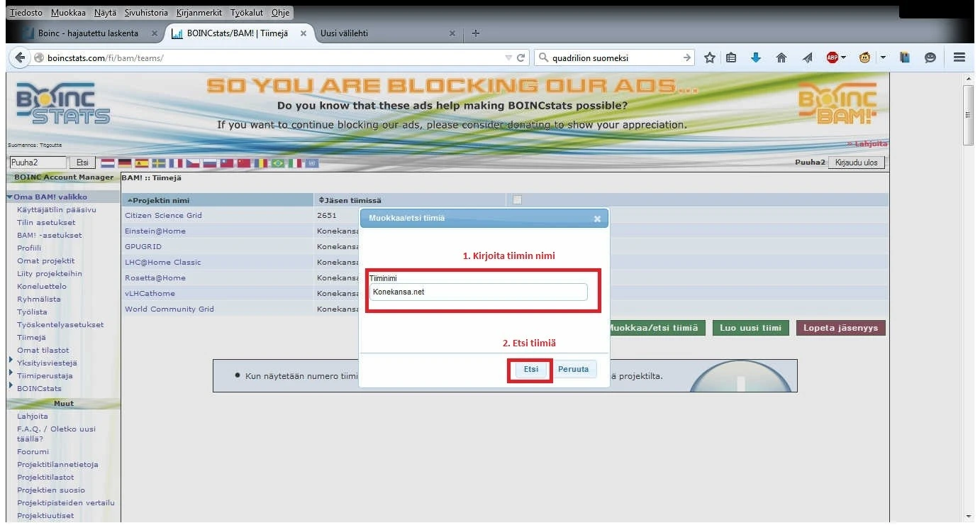Switch language with the Italian flag
This screenshot has width=980, height=528.
click(x=295, y=163)
